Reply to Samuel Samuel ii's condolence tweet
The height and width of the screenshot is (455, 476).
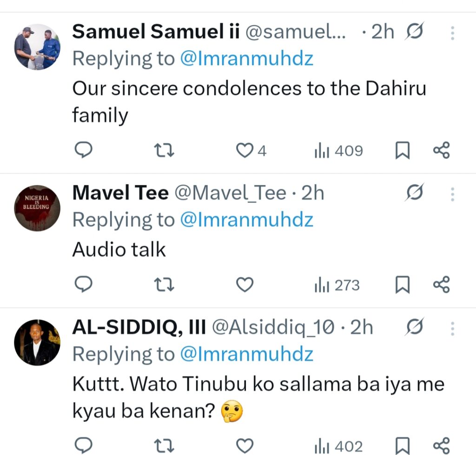tap(84, 151)
